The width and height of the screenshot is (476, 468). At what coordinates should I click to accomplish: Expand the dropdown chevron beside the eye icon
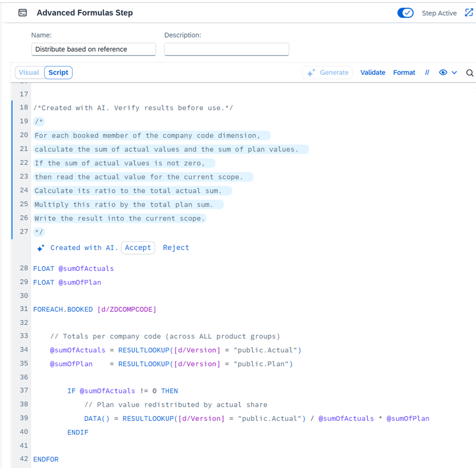click(x=454, y=73)
